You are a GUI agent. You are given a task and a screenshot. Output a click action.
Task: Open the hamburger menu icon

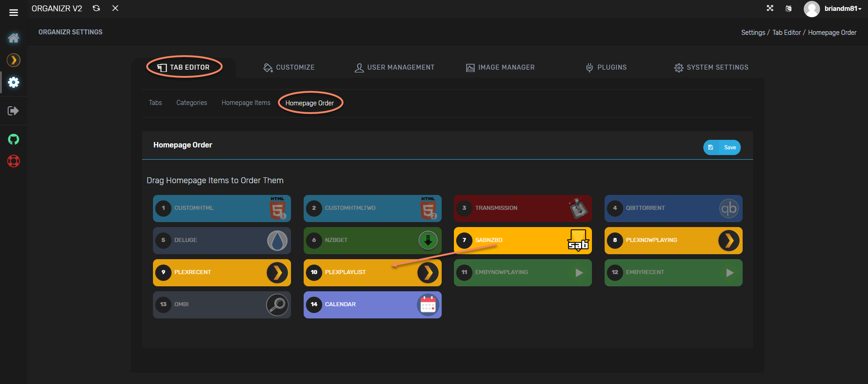coord(14,13)
